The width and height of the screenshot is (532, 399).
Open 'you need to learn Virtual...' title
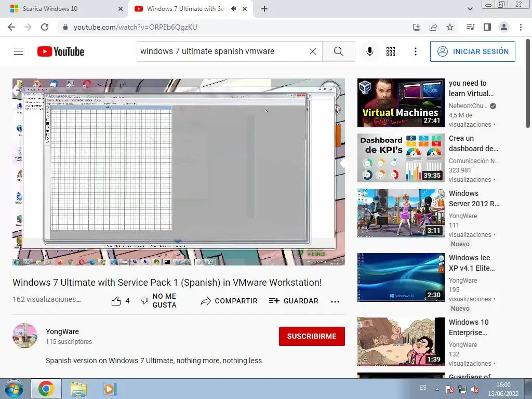click(471, 88)
